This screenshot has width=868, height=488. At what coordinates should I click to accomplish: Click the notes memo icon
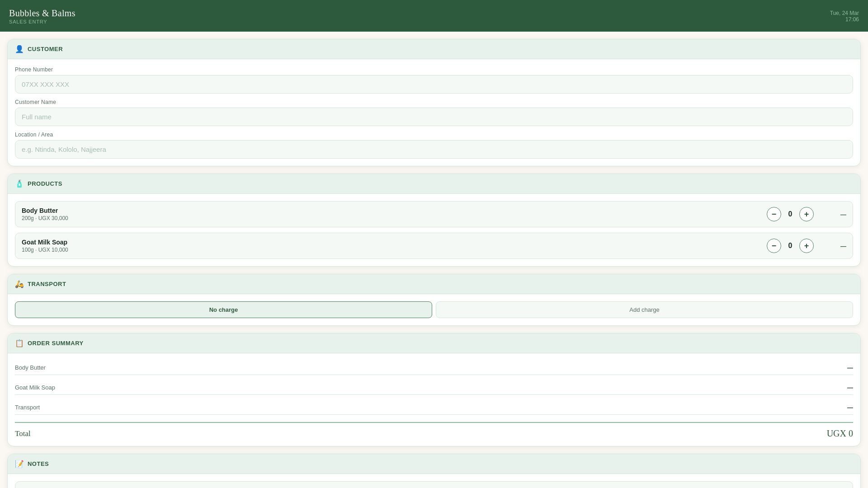click(x=19, y=464)
